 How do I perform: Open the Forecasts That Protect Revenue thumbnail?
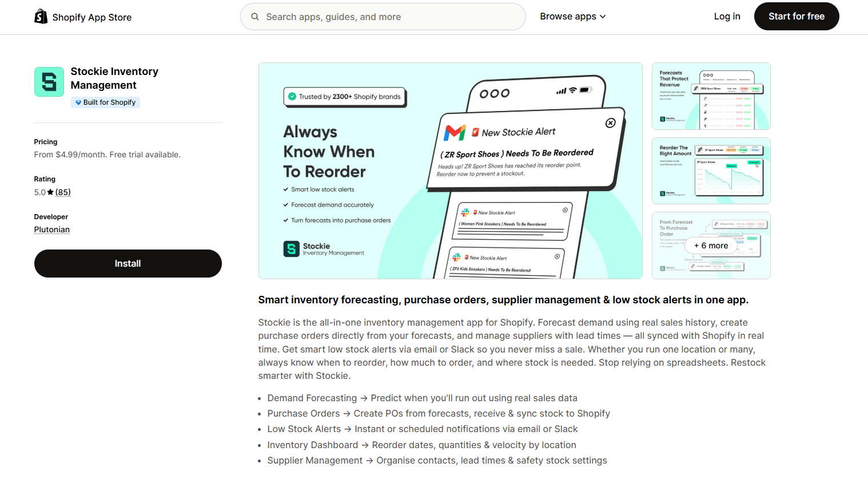pyautogui.click(x=711, y=96)
